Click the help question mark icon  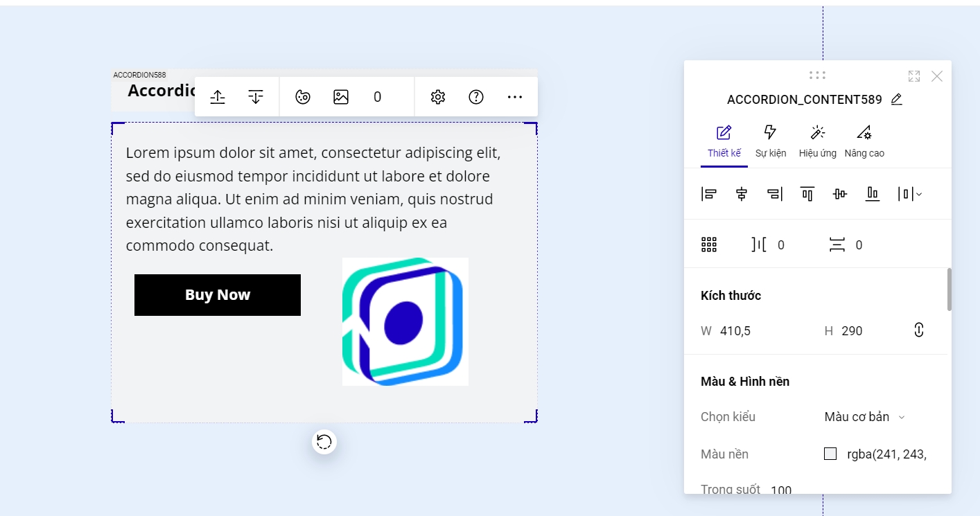tap(476, 97)
